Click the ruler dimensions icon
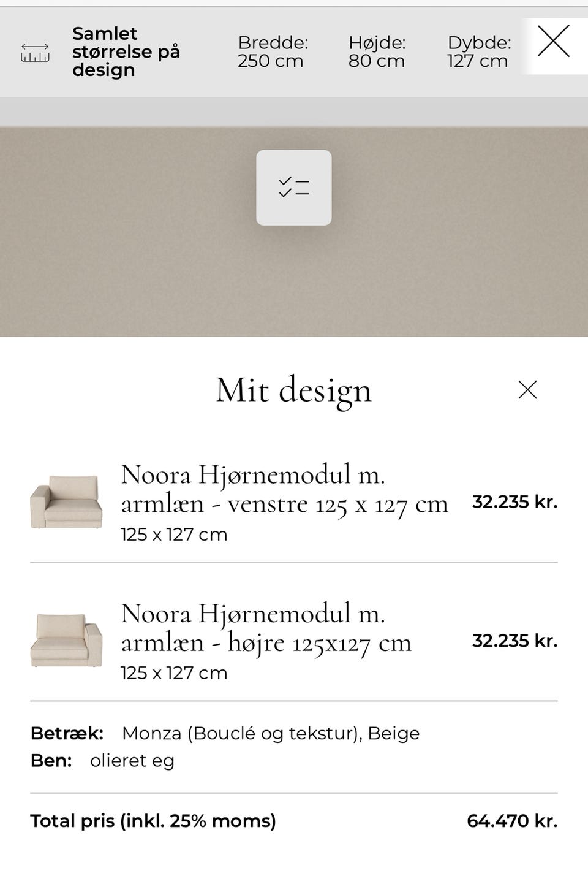588x895 pixels. tap(35, 53)
